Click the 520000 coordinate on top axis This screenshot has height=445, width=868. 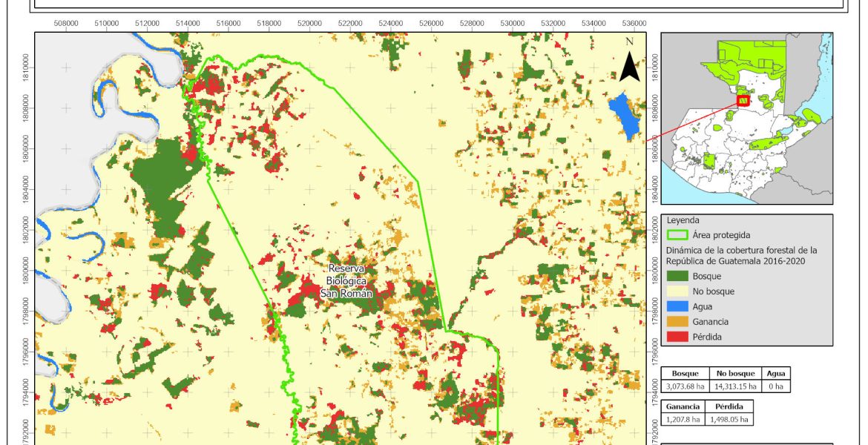point(309,24)
